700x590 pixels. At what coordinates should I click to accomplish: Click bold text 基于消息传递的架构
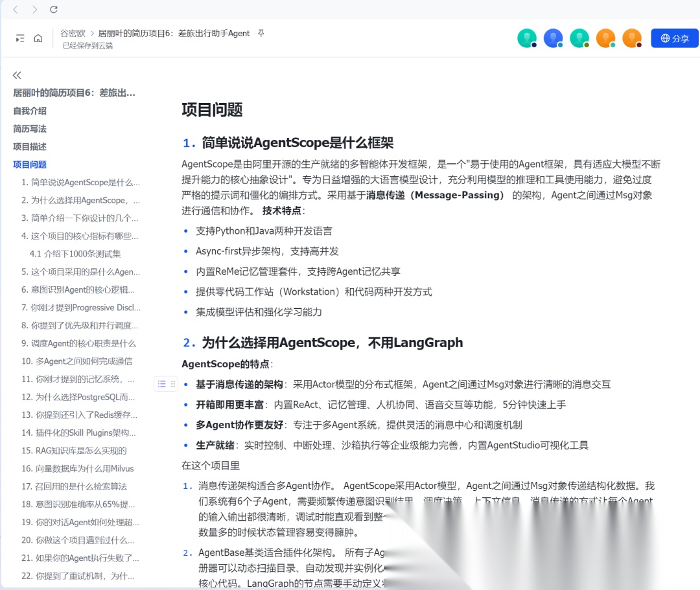[x=239, y=385]
